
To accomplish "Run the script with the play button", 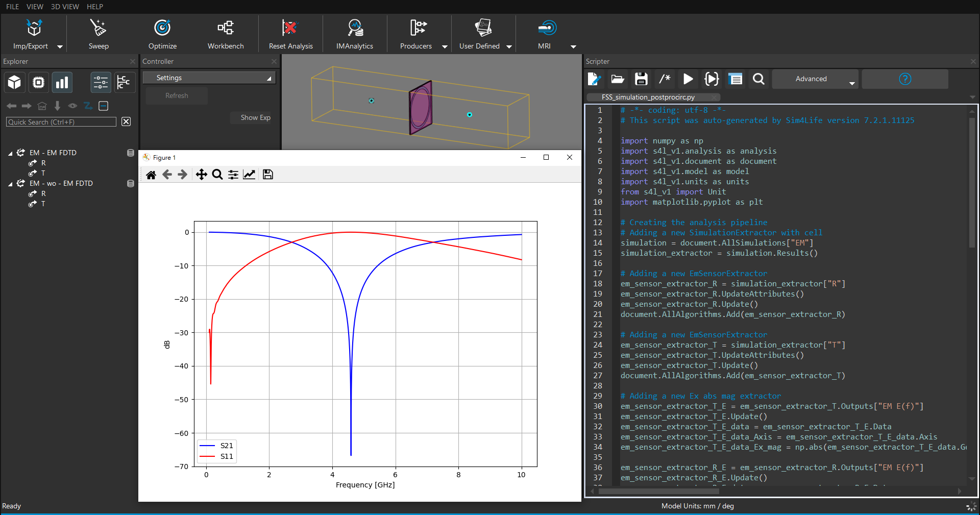I will pyautogui.click(x=688, y=79).
